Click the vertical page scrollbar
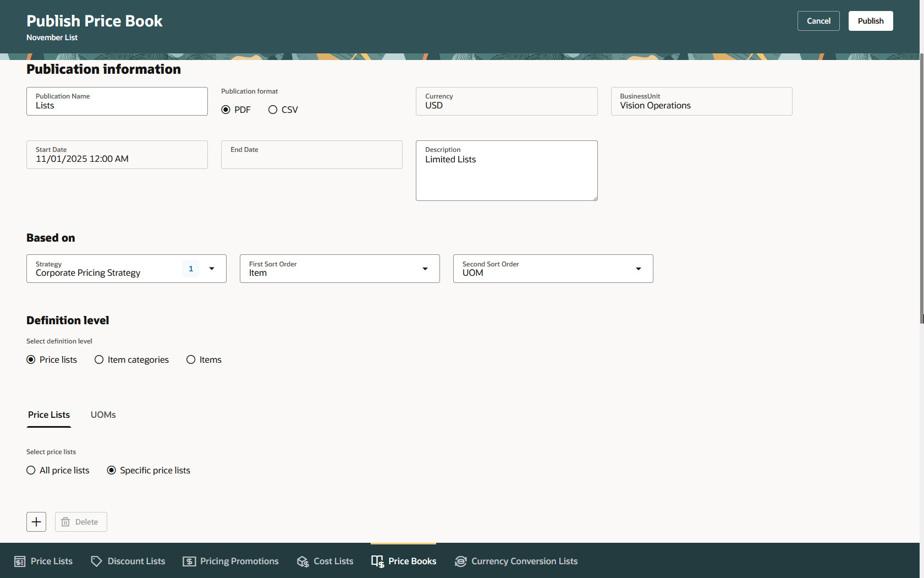Image resolution: width=924 pixels, height=578 pixels. pos(922,188)
